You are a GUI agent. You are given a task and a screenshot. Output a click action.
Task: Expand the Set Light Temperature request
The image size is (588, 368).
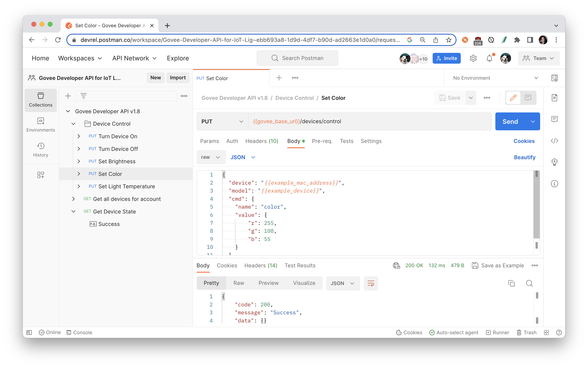pyautogui.click(x=79, y=186)
